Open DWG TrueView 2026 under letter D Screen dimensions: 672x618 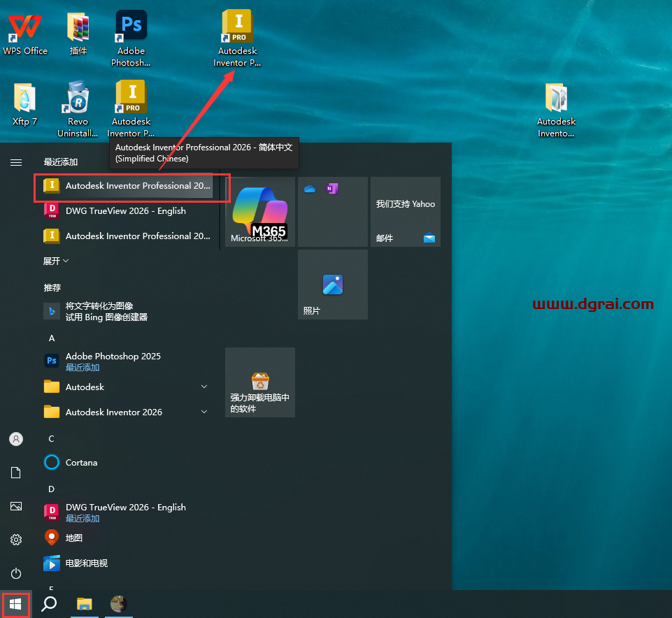click(127, 512)
